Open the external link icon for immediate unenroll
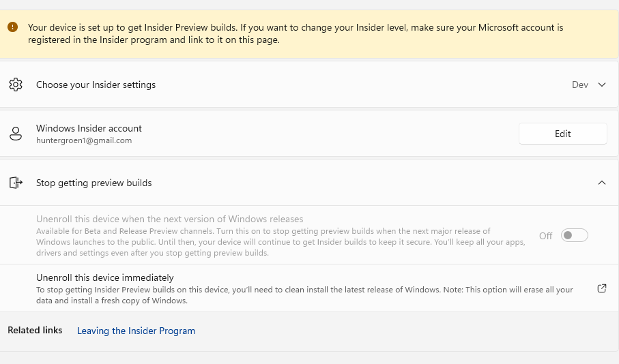 [602, 288]
